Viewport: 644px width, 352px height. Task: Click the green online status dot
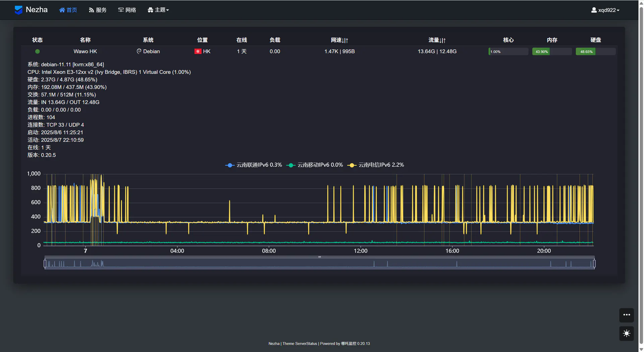point(38,51)
